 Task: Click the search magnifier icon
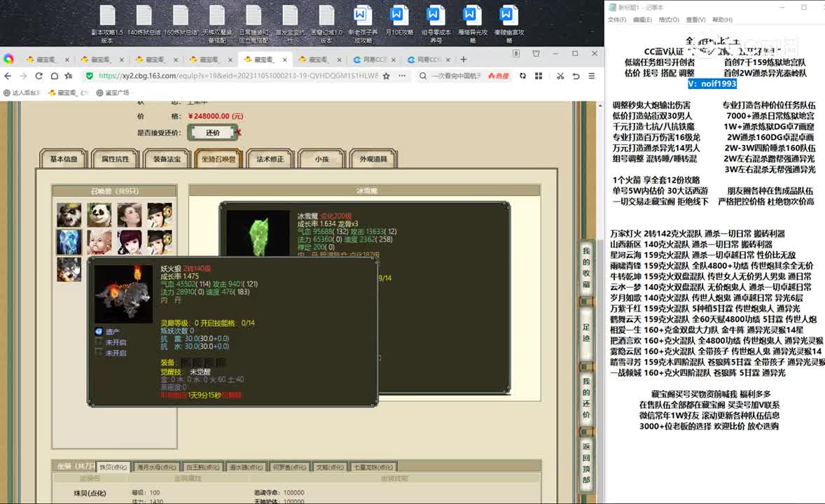click(x=422, y=76)
